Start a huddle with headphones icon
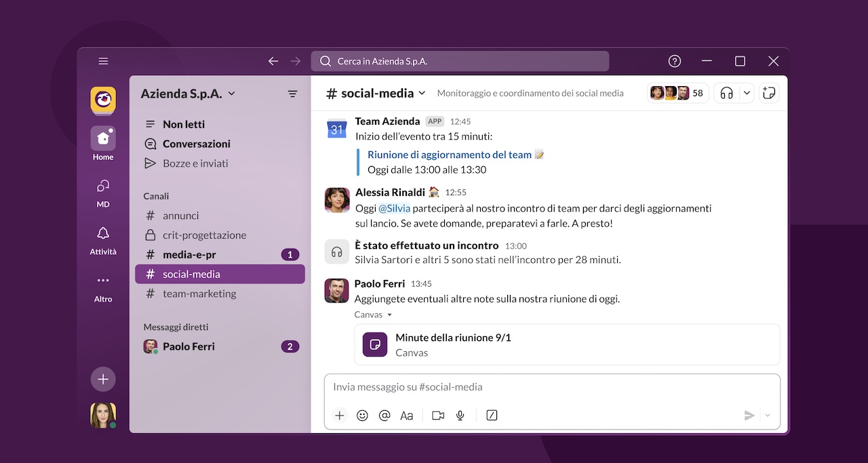This screenshot has width=868, height=463. (727, 93)
